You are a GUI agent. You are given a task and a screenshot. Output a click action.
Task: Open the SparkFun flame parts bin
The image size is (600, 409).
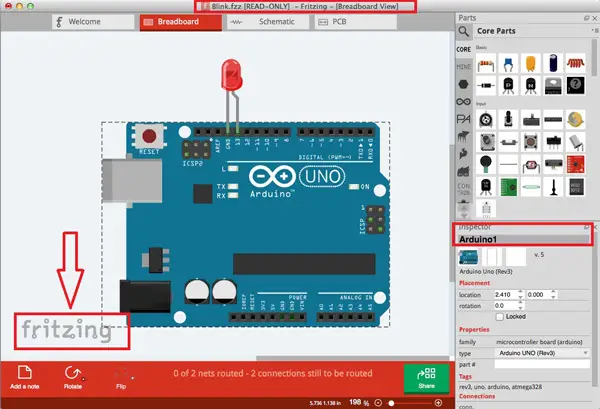point(463,153)
